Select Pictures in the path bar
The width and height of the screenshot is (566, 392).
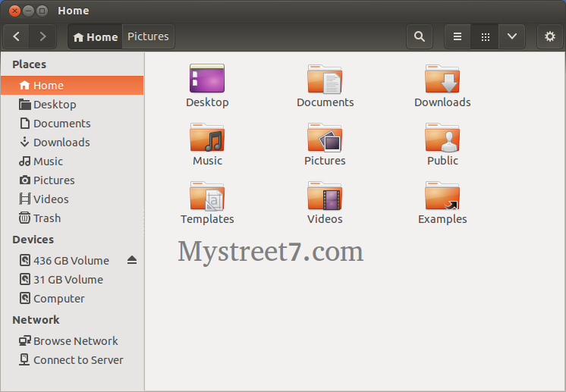(148, 36)
